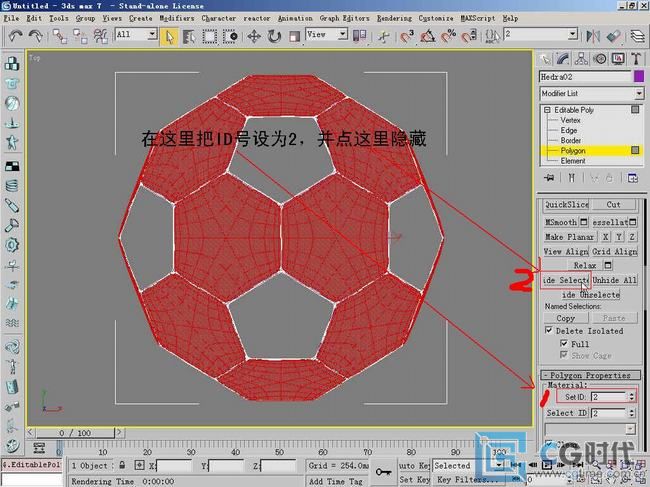Click the Set ID input field

click(x=608, y=397)
